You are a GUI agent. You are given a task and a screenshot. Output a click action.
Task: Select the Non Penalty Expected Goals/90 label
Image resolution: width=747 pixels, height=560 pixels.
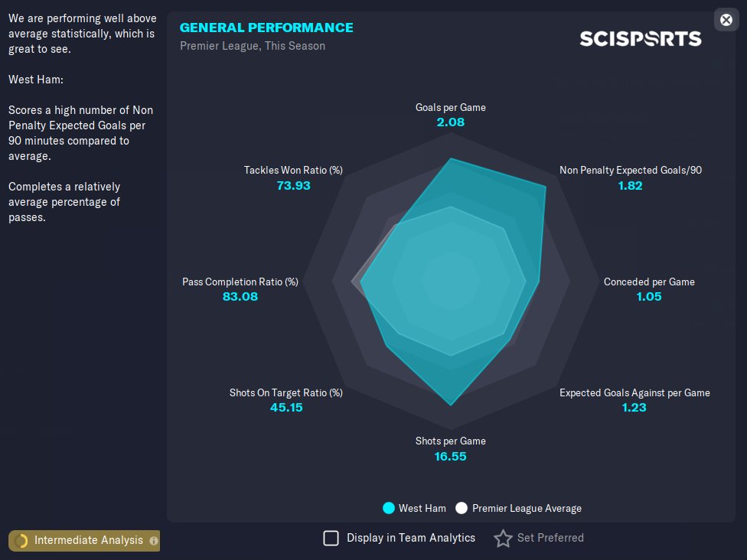pyautogui.click(x=630, y=171)
